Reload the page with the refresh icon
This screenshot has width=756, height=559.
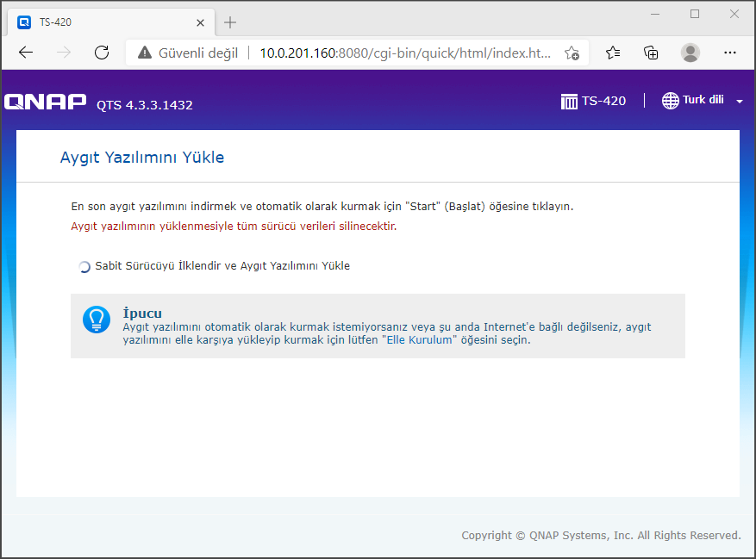point(102,53)
